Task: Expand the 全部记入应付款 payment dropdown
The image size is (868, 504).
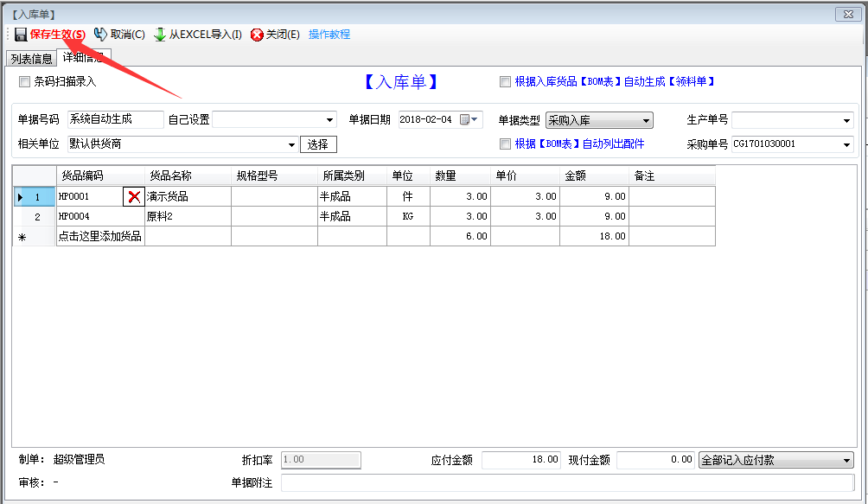Action: coord(846,461)
